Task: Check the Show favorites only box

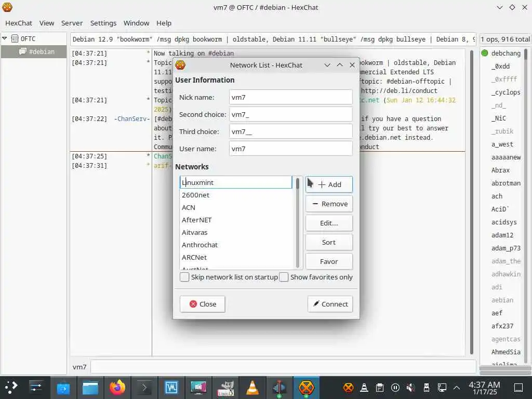Action: (x=284, y=277)
